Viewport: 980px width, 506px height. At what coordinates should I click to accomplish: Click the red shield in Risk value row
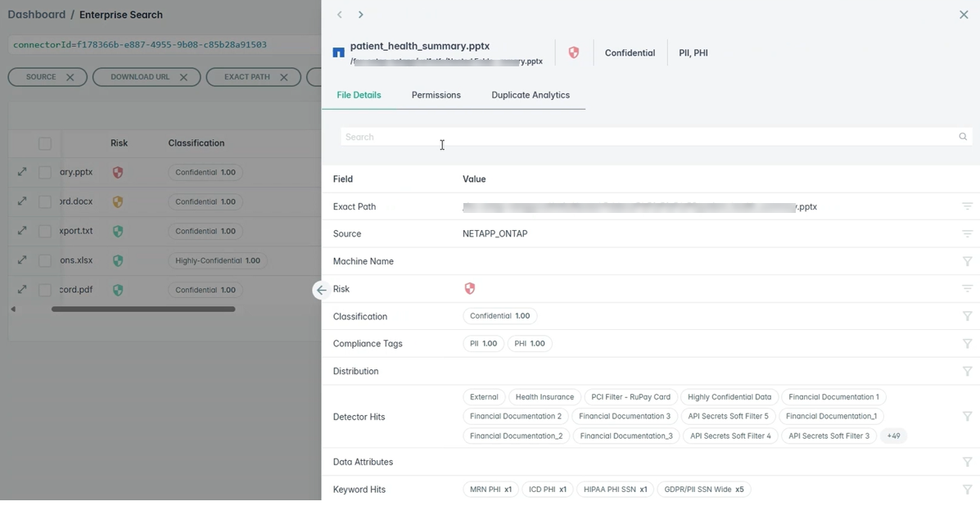pos(469,288)
